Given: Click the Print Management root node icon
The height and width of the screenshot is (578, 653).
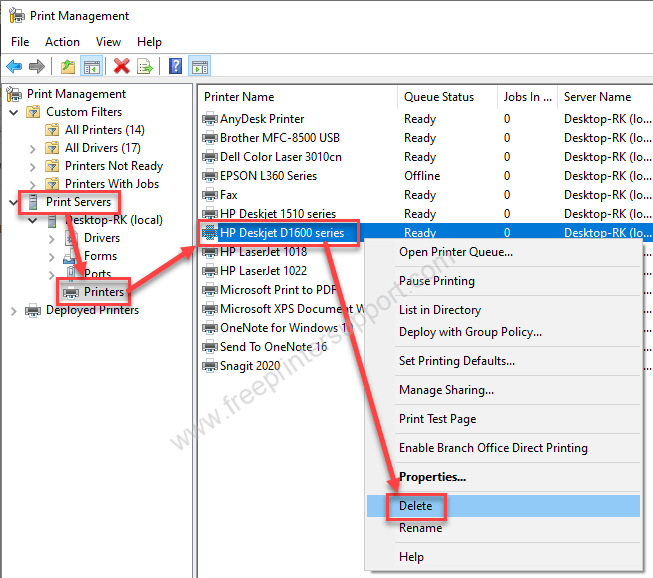Looking at the screenshot, I should (x=14, y=94).
